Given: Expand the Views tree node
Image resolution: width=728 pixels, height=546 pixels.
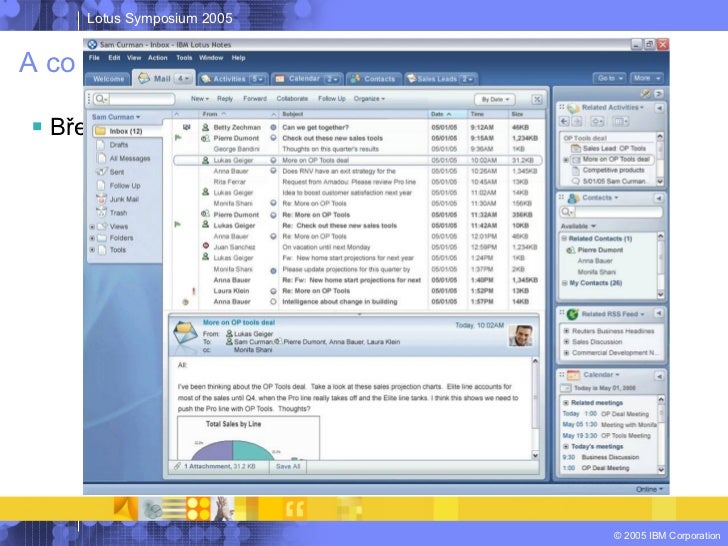Looking at the screenshot, I should [92, 227].
